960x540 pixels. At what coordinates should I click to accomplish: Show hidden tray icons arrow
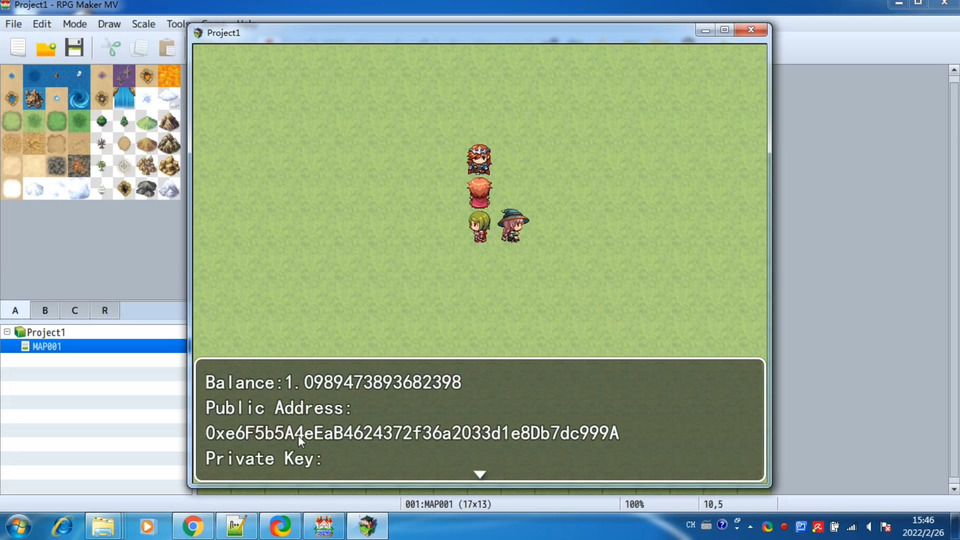(x=750, y=527)
